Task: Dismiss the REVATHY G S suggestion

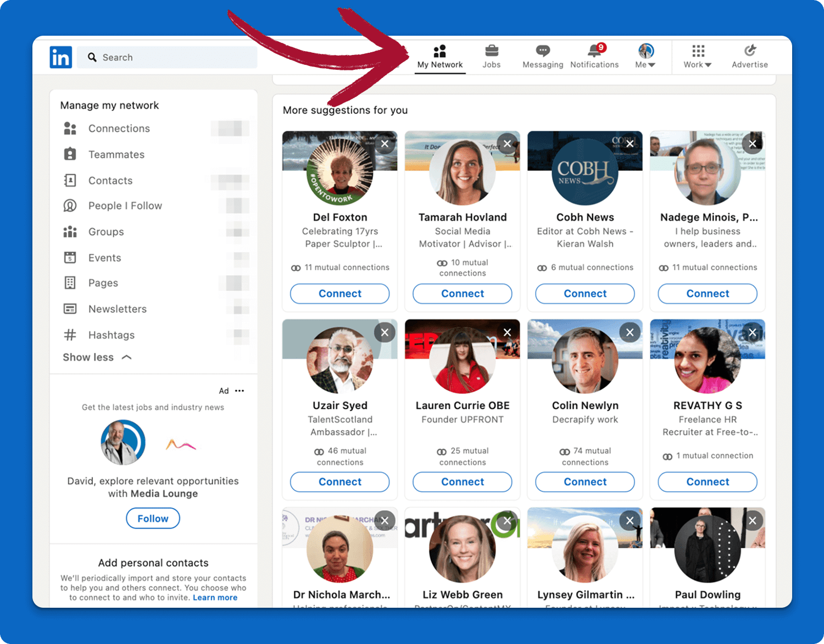Action: pyautogui.click(x=753, y=332)
